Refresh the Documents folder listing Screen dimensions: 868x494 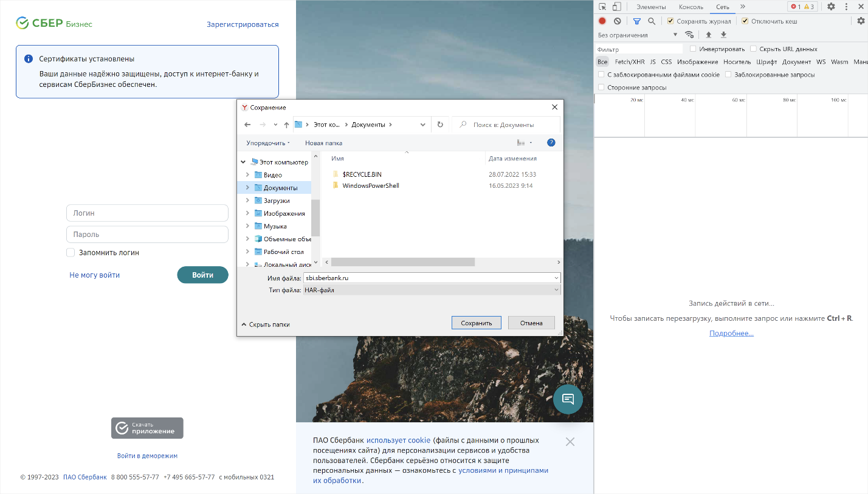[x=440, y=125]
